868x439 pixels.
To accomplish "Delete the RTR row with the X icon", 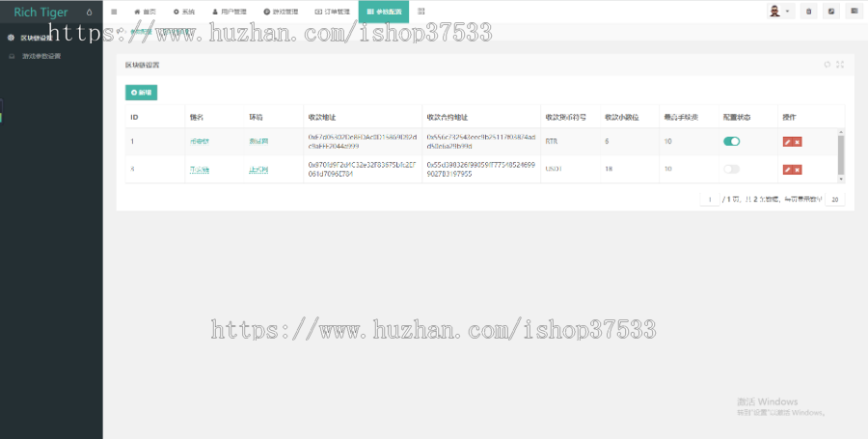I will [798, 142].
